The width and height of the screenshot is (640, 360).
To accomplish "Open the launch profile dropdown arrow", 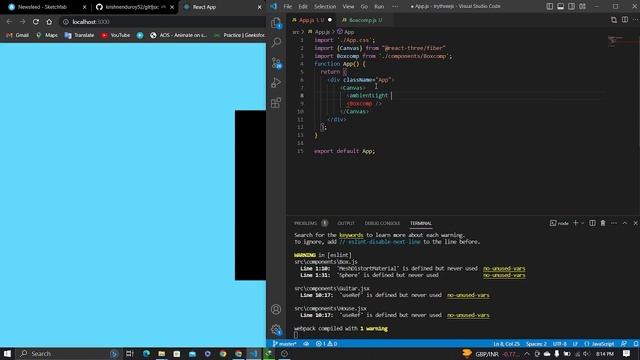I will [x=582, y=223].
